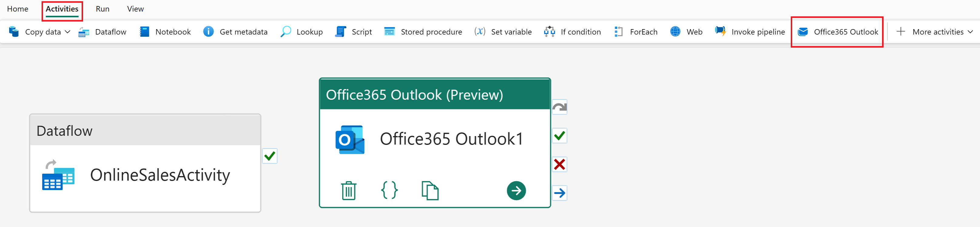Add a Set variable activity
The width and height of the screenshot is (980, 227).
pos(503,32)
